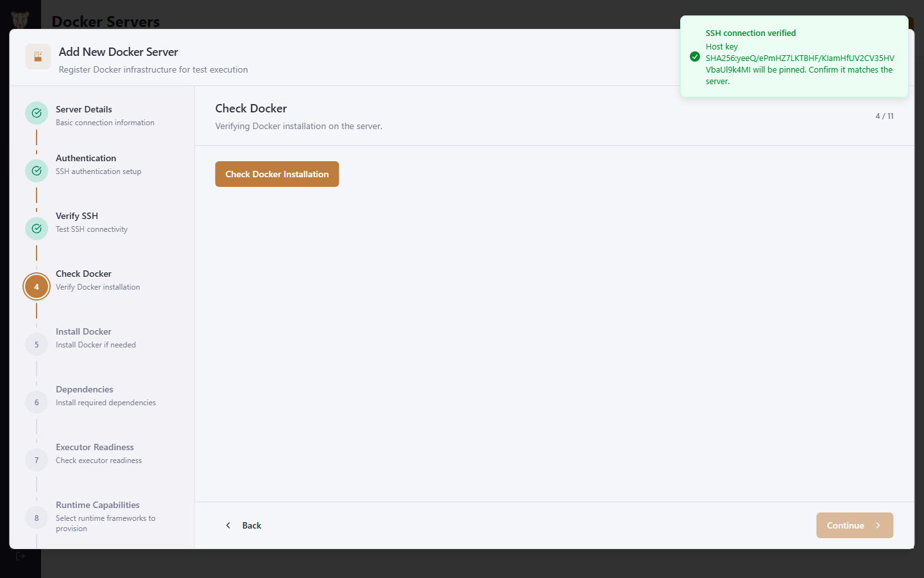
Task: Open the Dependencies step label
Action: coord(85,389)
